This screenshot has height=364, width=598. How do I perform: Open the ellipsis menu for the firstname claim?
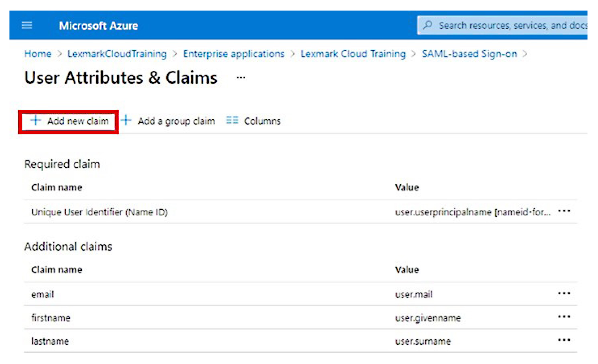564,317
